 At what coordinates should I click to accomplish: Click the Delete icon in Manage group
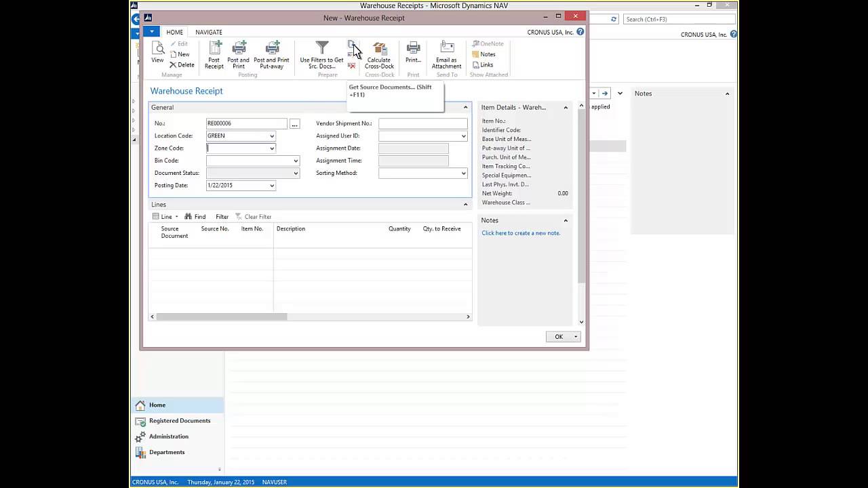[173, 65]
